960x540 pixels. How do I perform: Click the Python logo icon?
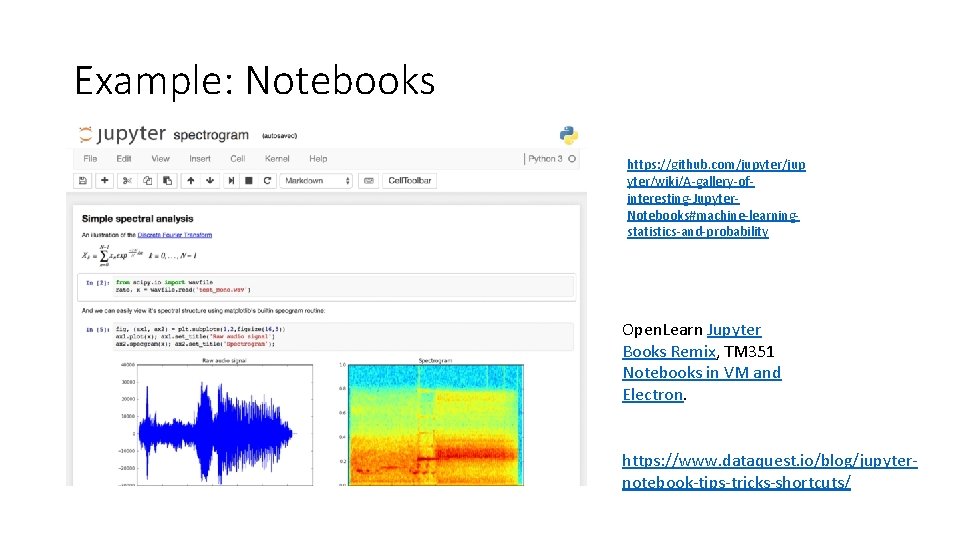(568, 135)
